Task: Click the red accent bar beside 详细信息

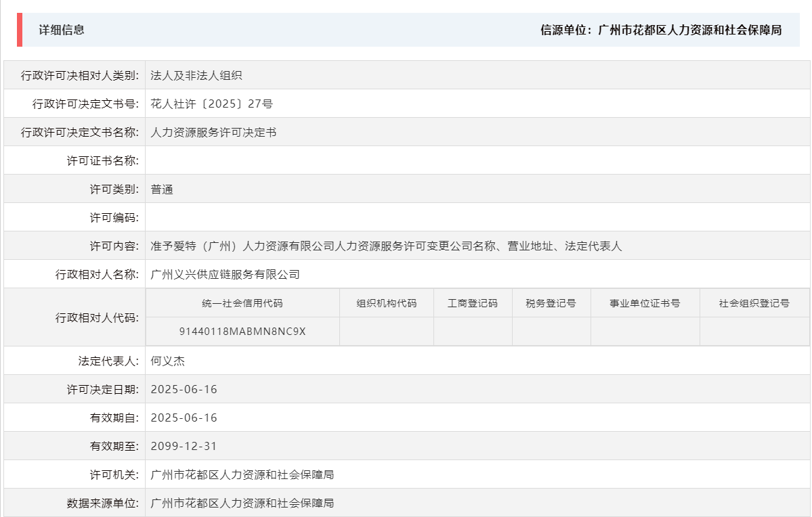Action: tap(20, 30)
